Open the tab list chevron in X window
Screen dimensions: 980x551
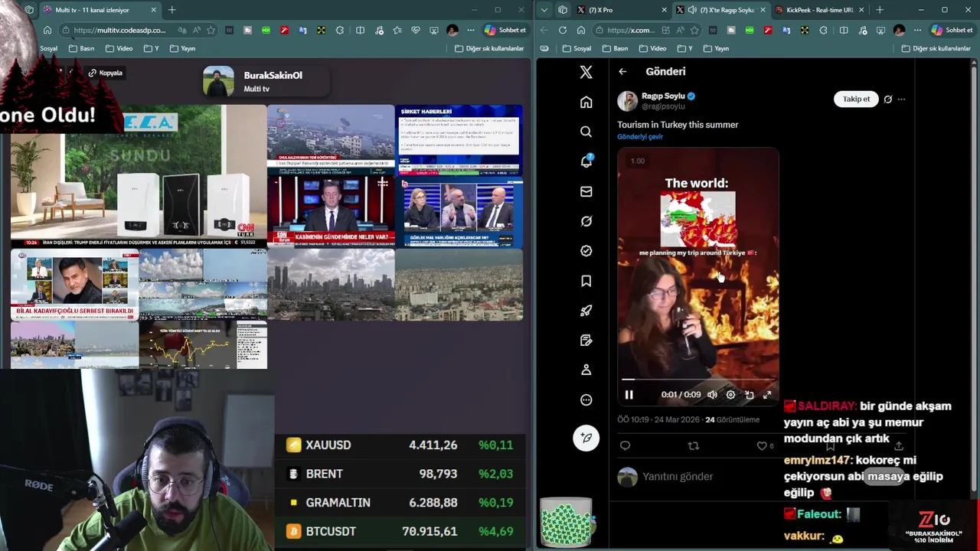tap(544, 10)
